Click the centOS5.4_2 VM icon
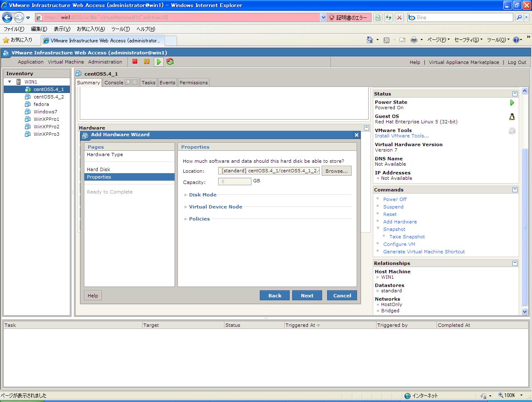The width and height of the screenshot is (532, 402). (28, 97)
